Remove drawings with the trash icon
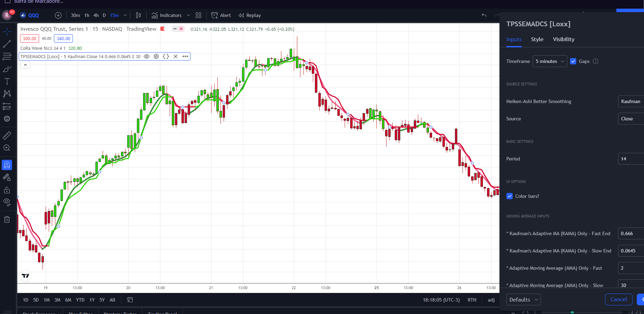644x314 pixels. 7,219
